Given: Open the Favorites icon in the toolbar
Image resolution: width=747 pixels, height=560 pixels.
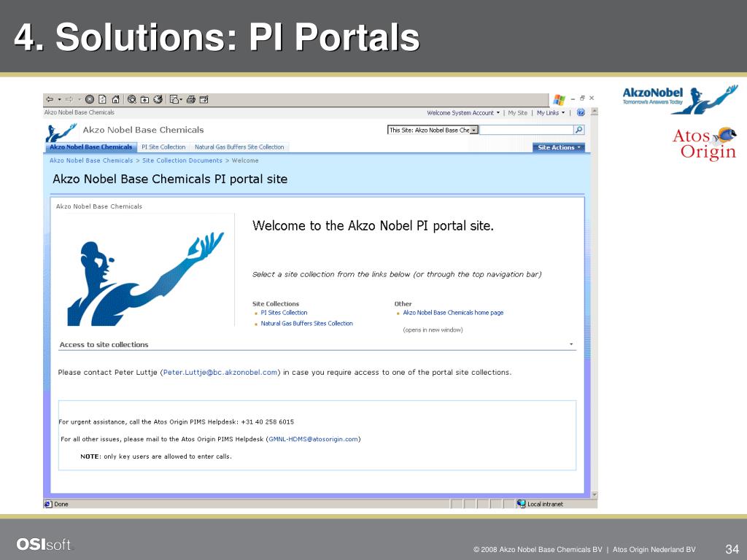Looking at the screenshot, I should pos(145,99).
